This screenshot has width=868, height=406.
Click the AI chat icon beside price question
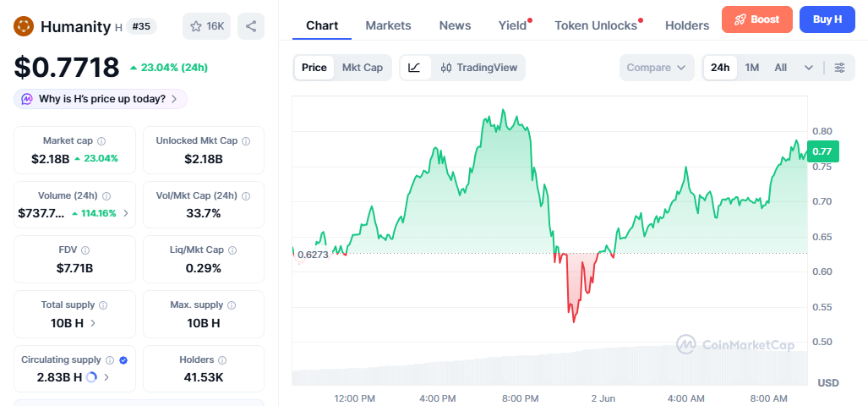click(x=27, y=99)
